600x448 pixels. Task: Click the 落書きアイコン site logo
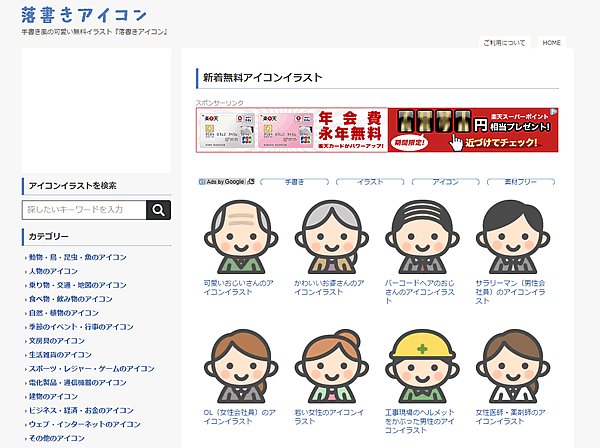point(84,15)
